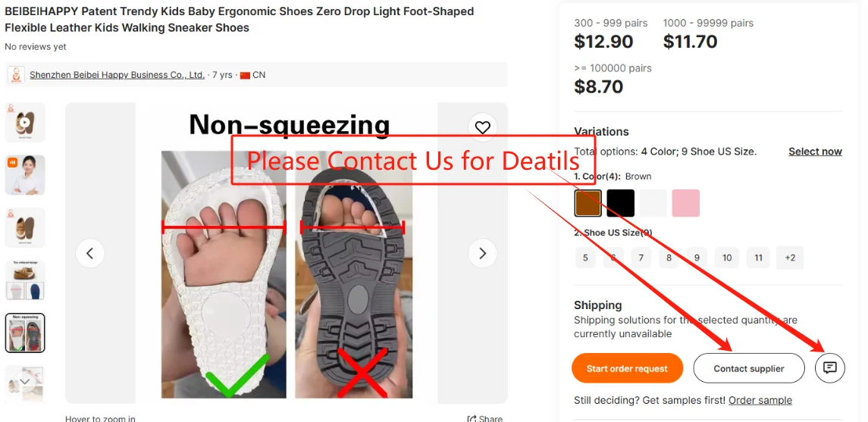Select the brown color swatch
This screenshot has height=422, width=868.
(588, 203)
